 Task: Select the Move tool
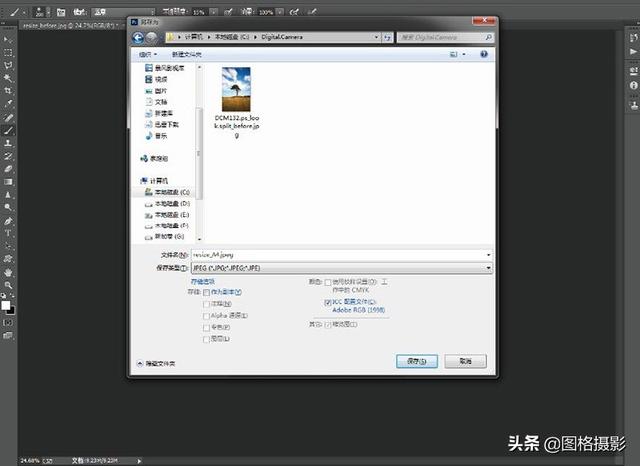click(x=7, y=40)
